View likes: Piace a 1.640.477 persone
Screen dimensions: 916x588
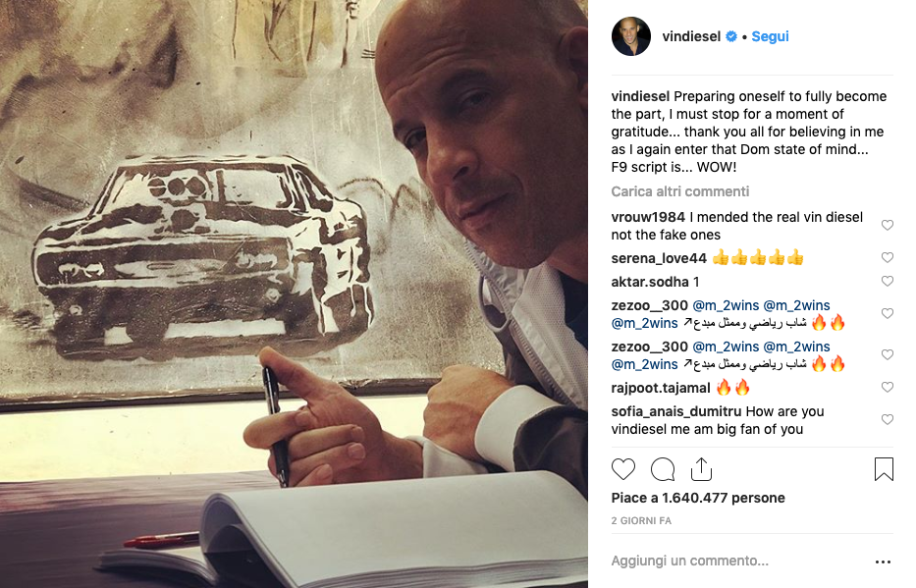(698, 498)
